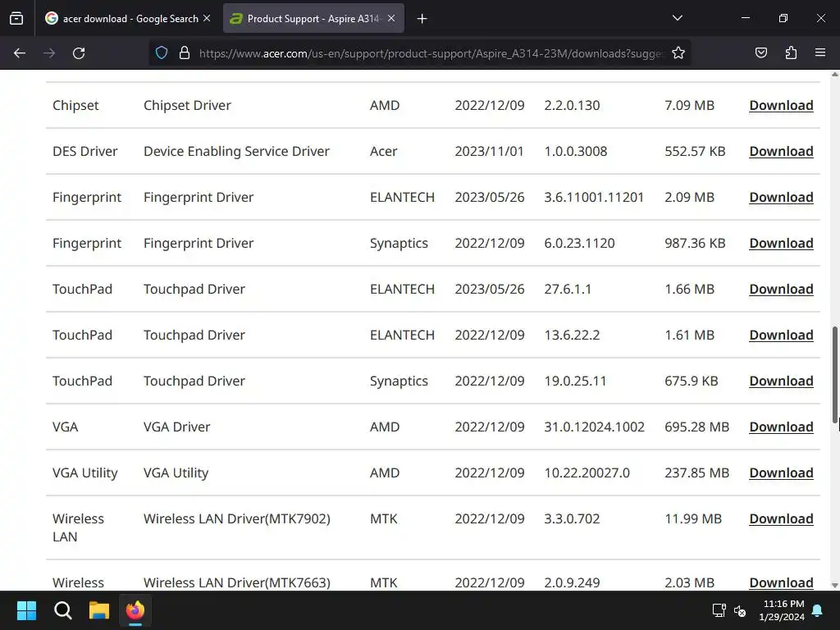Open the tracking protection shield icon
Image resolution: width=840 pixels, height=630 pixels.
coord(162,53)
